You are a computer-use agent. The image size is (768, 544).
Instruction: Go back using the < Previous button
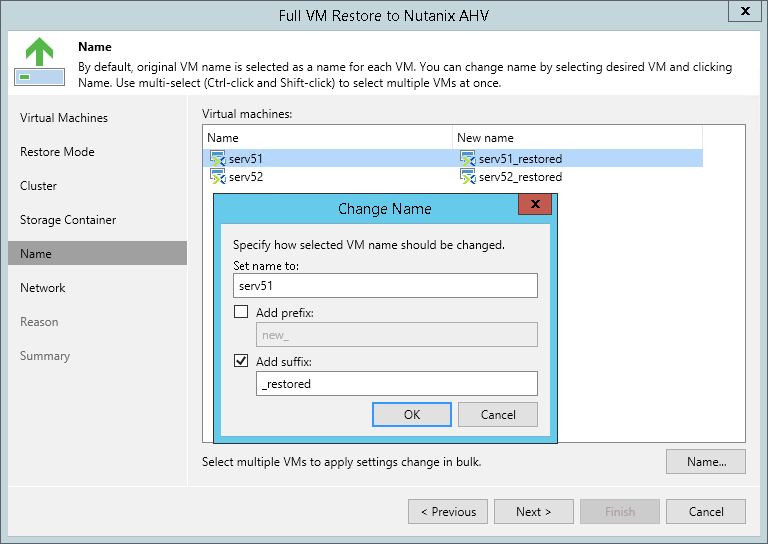pyautogui.click(x=448, y=511)
